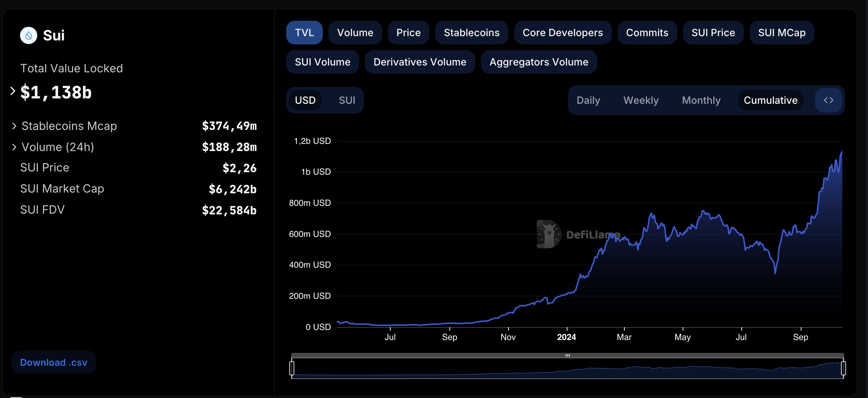
Task: Click the SUI Market Cap value $6,242b
Action: click(233, 189)
